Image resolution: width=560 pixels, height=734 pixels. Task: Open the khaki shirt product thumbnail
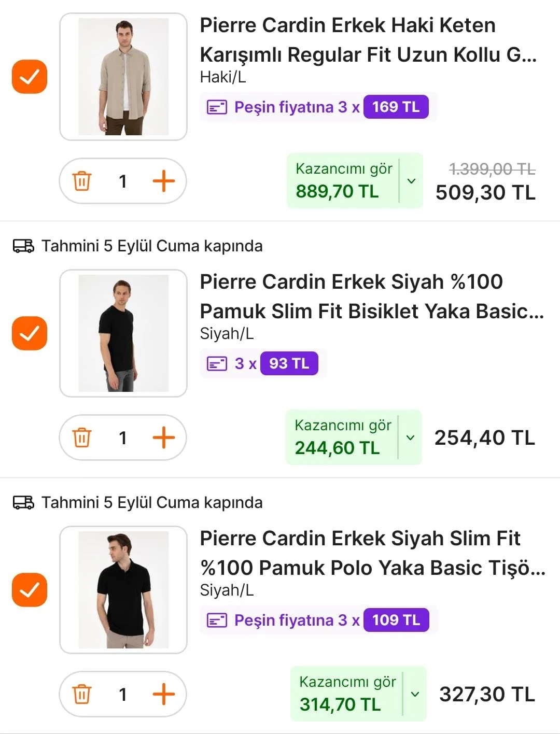point(123,77)
